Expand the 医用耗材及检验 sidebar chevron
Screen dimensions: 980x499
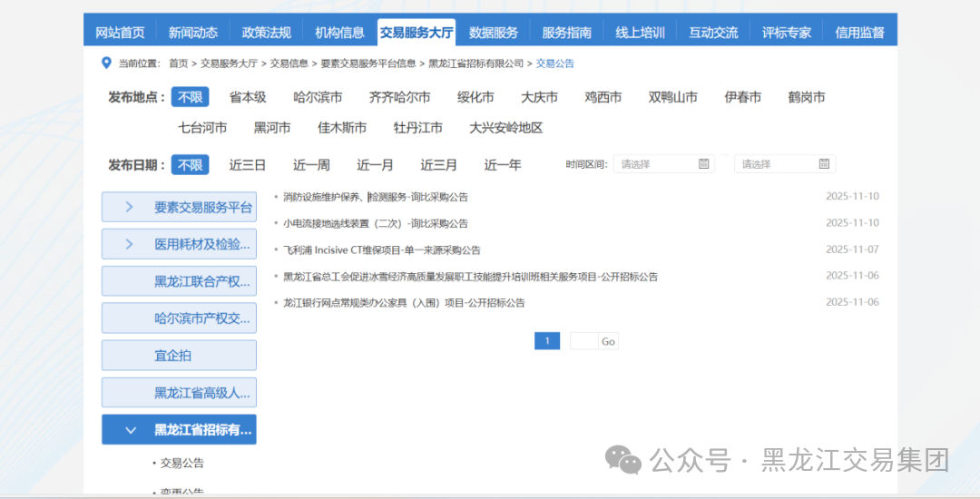pos(129,244)
